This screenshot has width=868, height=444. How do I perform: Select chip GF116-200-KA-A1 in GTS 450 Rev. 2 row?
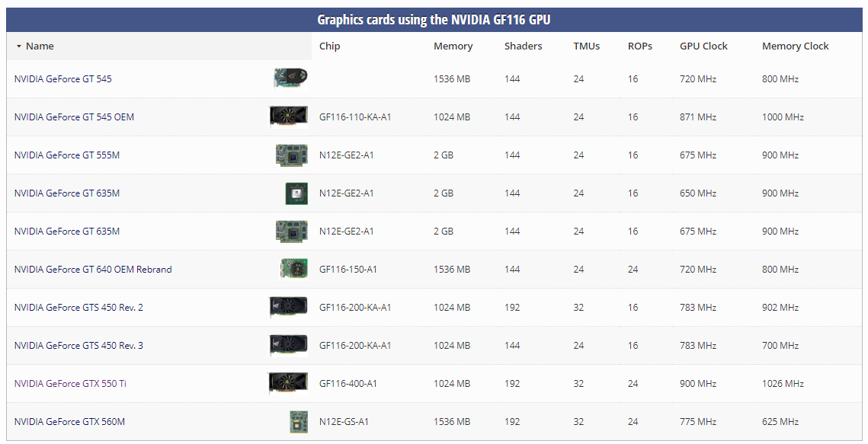(x=355, y=308)
